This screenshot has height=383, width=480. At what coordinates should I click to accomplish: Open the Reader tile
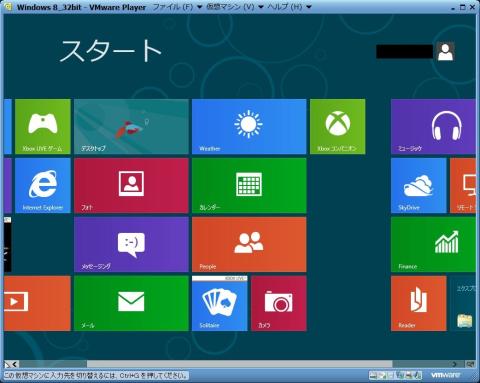[x=419, y=303]
